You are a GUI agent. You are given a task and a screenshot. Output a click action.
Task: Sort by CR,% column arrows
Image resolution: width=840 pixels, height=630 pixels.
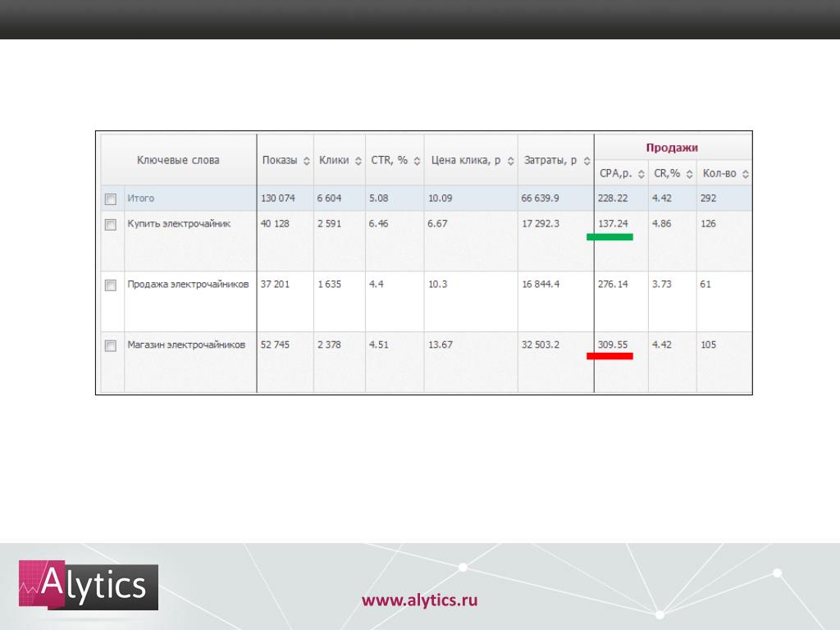tap(689, 174)
